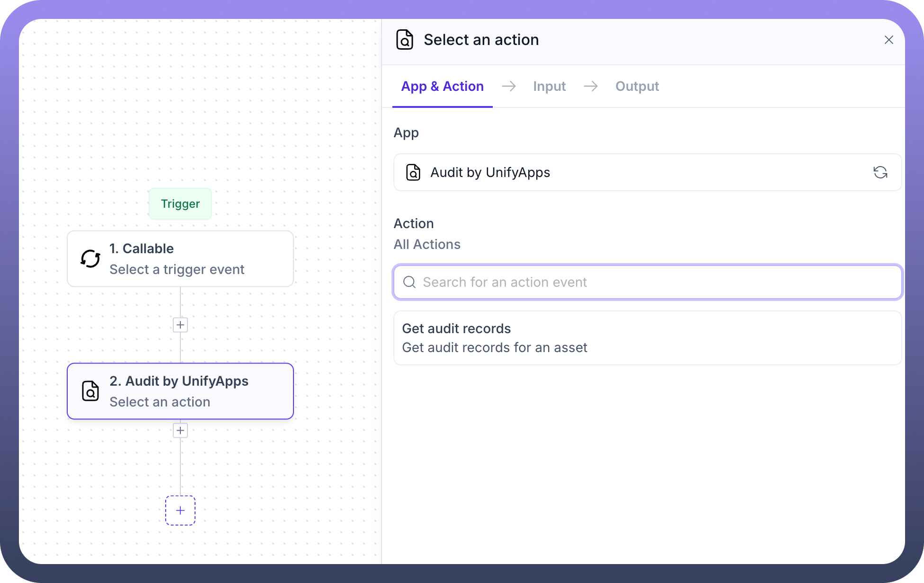Image resolution: width=924 pixels, height=583 pixels.
Task: Add a step after the Audit node
Action: click(180, 431)
